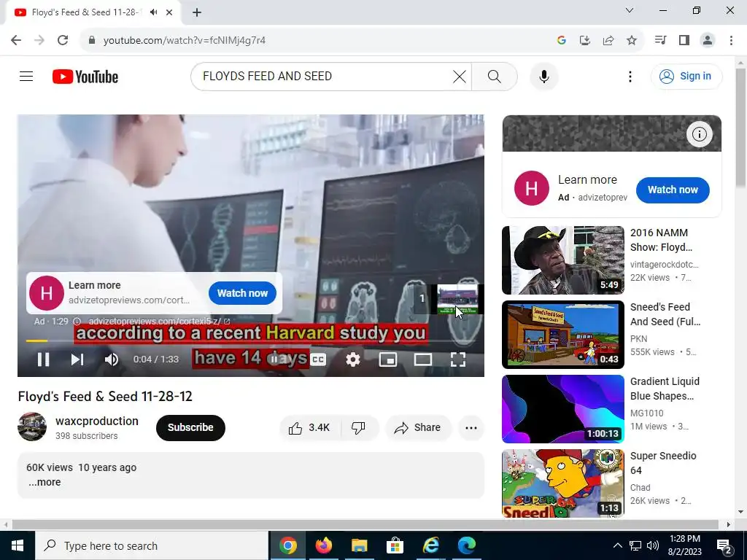Click the video progress bar
The width and height of the screenshot is (747, 560).
[x=251, y=341]
